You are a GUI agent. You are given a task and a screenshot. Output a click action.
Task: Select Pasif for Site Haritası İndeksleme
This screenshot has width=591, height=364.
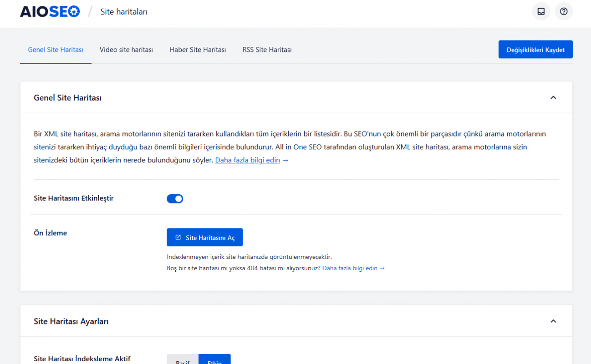(182, 360)
